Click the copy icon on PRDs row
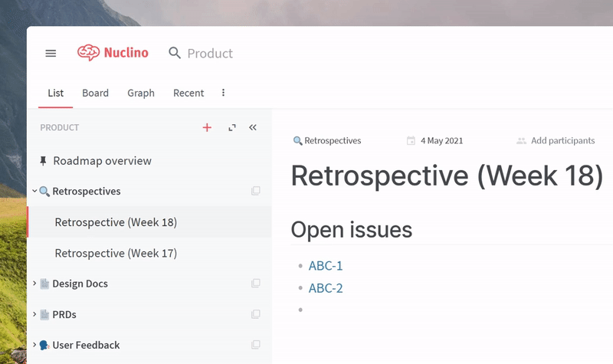The height and width of the screenshot is (364, 613). [256, 314]
